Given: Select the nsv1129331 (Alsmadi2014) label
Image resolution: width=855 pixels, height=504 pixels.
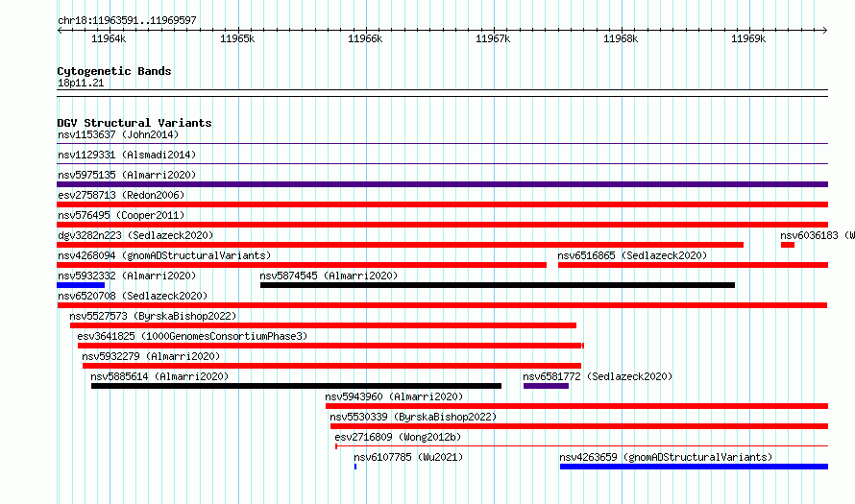Looking at the screenshot, I should click(x=127, y=155).
